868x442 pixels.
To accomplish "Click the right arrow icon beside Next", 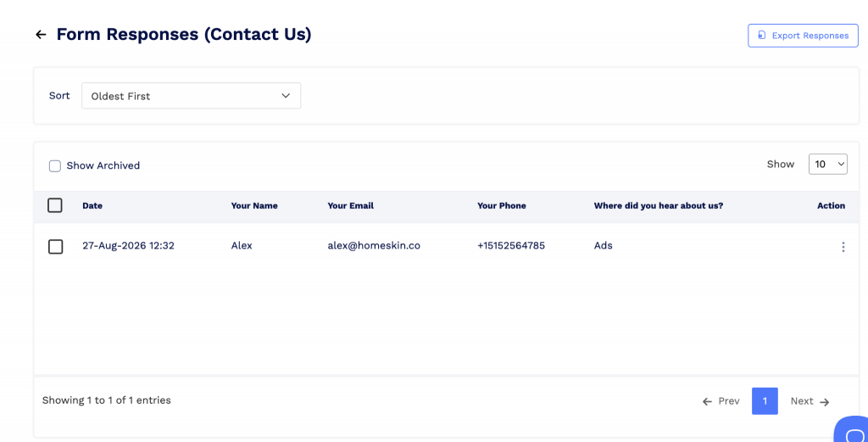I will pos(824,401).
